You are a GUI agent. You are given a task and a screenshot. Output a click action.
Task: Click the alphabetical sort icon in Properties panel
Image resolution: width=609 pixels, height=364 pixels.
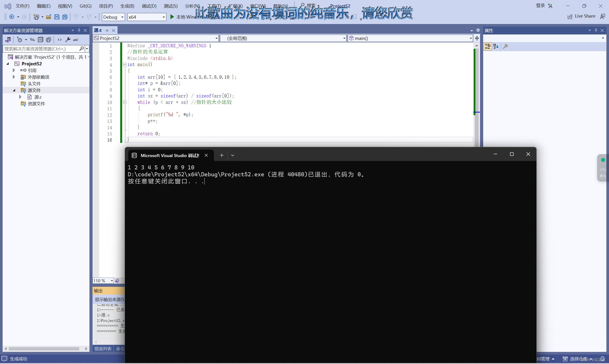coord(496,46)
